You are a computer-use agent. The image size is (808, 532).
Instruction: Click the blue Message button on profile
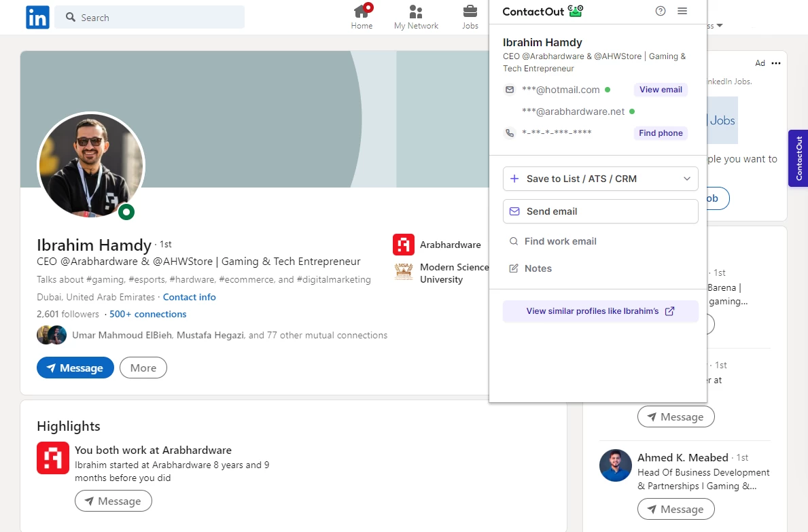[75, 368]
